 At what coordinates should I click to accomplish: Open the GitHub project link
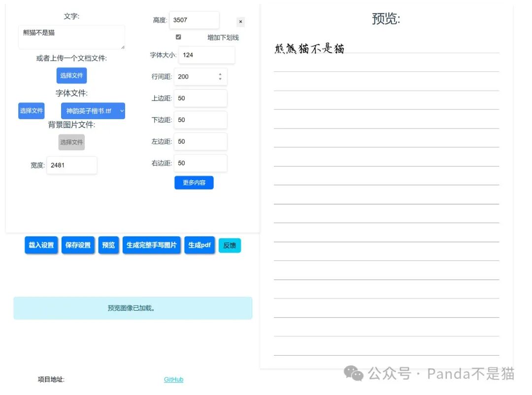(174, 379)
